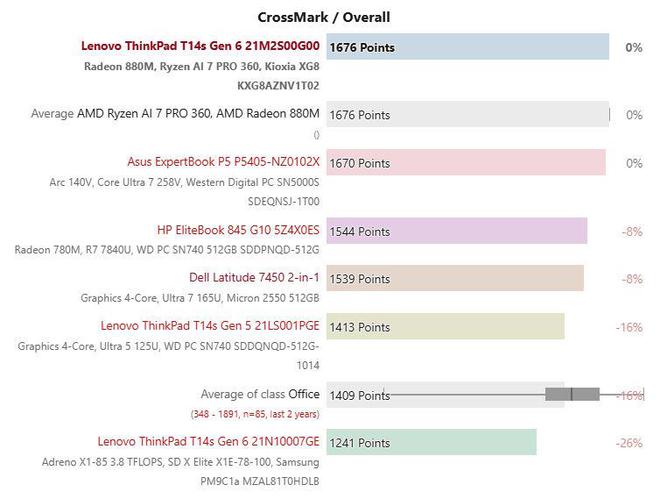The image size is (660, 499).
Task: Open Dell Latitude 7450 2-in-1 link
Action: (254, 278)
